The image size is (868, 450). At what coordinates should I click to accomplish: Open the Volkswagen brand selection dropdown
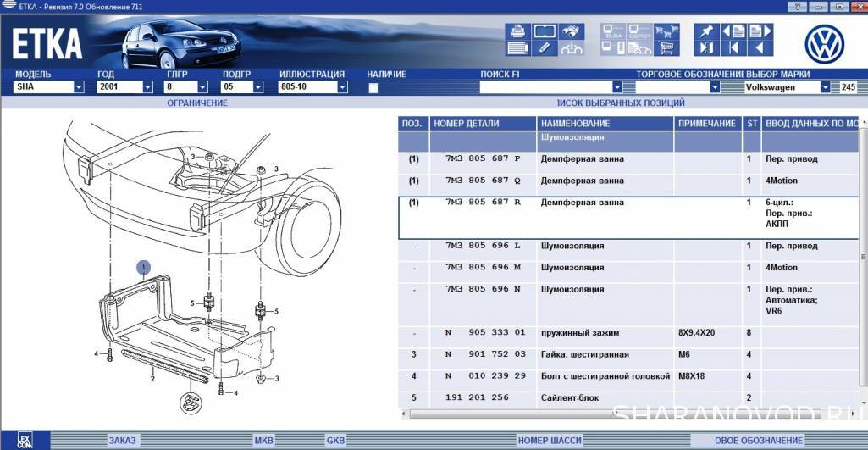tap(825, 87)
